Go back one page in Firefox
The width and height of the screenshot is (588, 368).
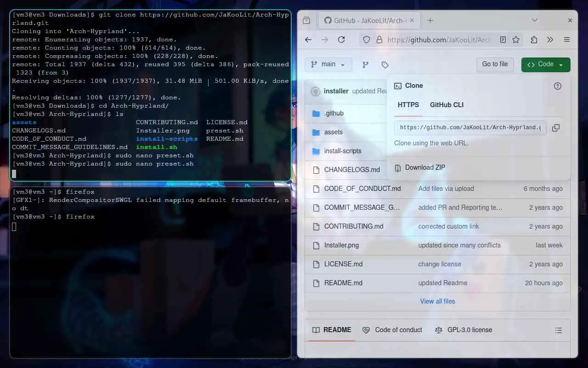pyautogui.click(x=308, y=40)
